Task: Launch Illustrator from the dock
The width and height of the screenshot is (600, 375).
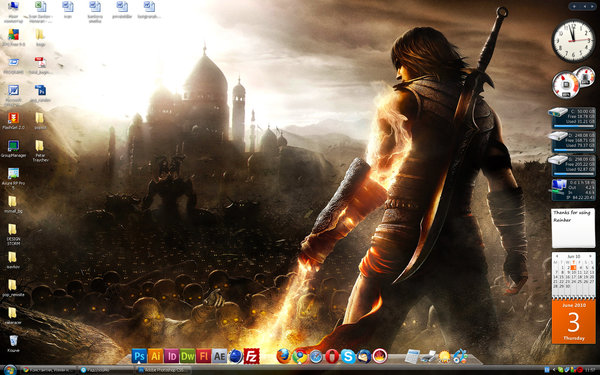Action: tap(155, 356)
